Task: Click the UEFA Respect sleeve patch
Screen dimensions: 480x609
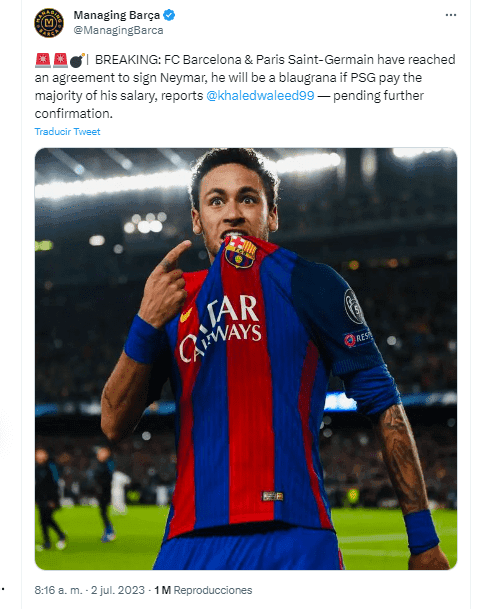Action: 358,338
